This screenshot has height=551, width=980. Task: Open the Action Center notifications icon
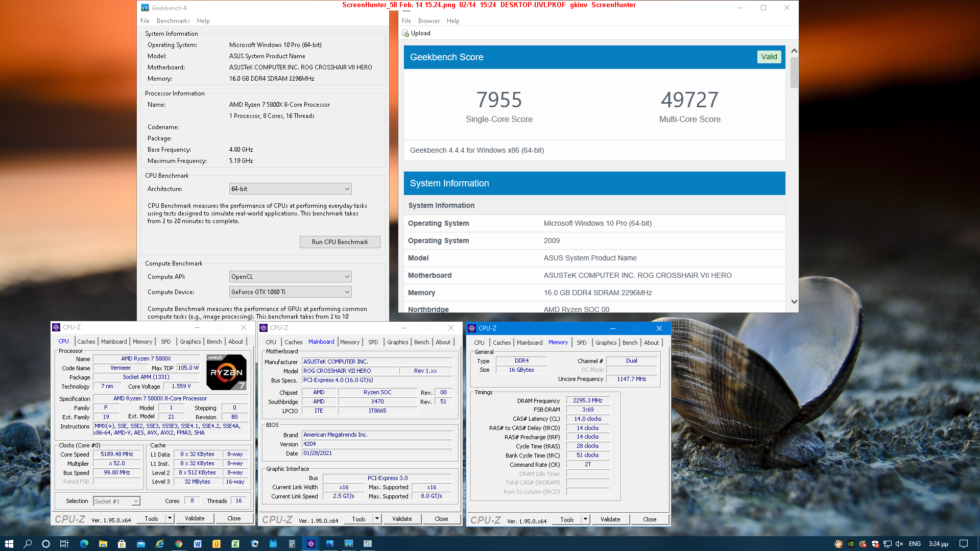coord(964,543)
